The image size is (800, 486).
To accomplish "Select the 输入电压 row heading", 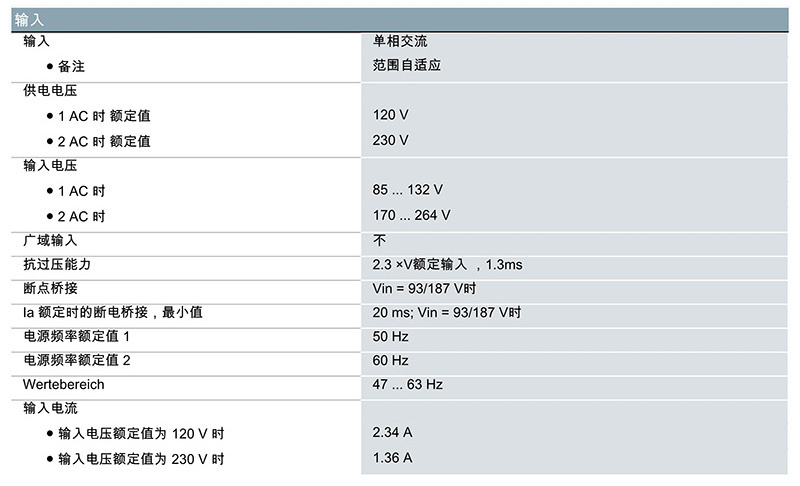I will (50, 166).
